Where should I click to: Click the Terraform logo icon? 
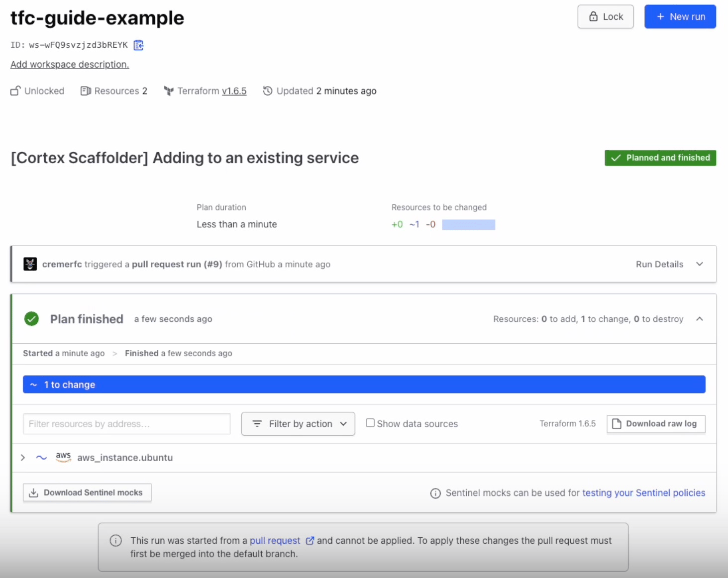click(169, 91)
